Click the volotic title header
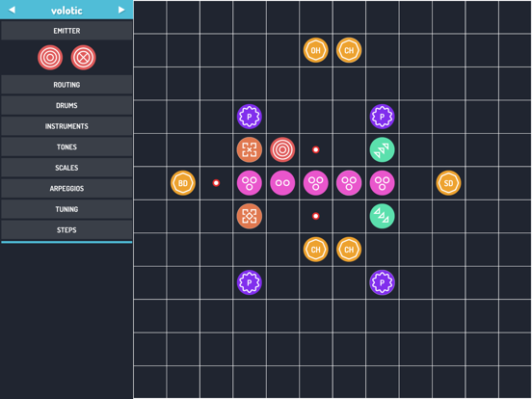Screen dimensions: 532x399 [x=66, y=11]
